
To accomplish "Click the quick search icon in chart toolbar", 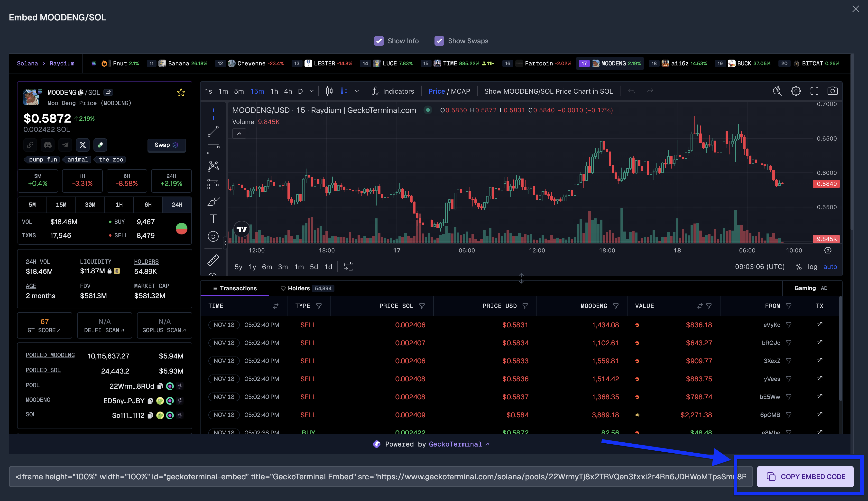I will tap(777, 91).
